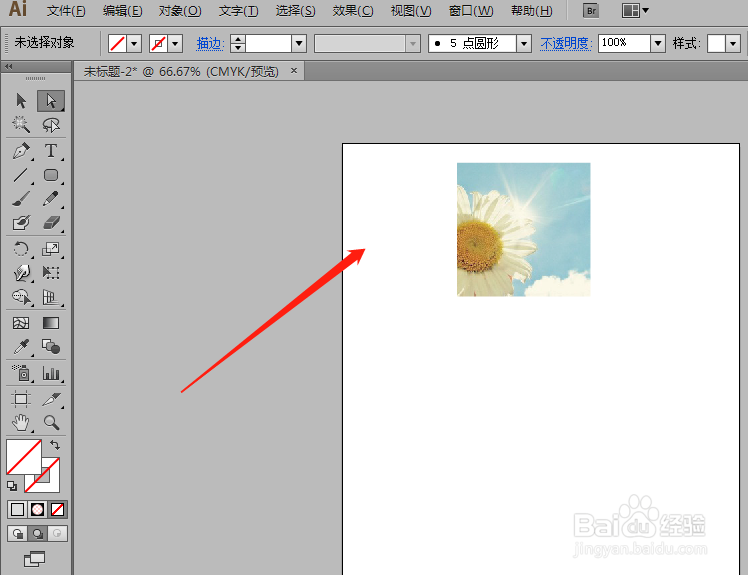Image resolution: width=748 pixels, height=575 pixels.
Task: Pick the Rounded Rectangle tool
Action: coord(51,175)
